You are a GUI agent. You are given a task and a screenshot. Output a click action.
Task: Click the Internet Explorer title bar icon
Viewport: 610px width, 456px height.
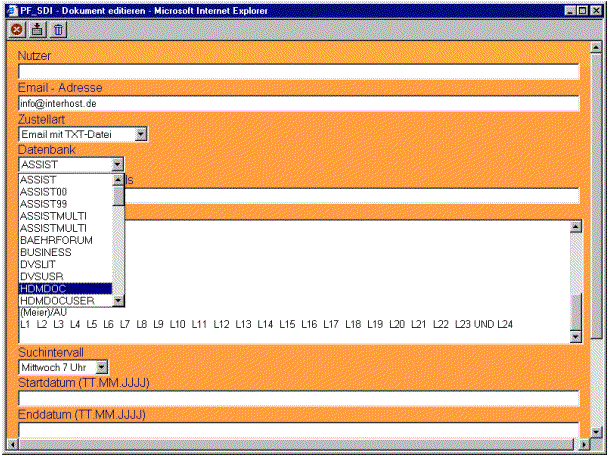point(11,9)
